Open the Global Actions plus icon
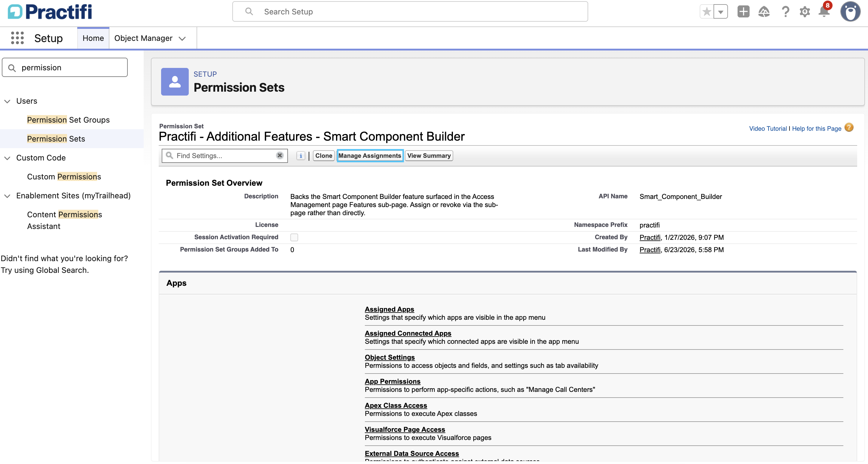The width and height of the screenshot is (868, 464). pos(743,12)
